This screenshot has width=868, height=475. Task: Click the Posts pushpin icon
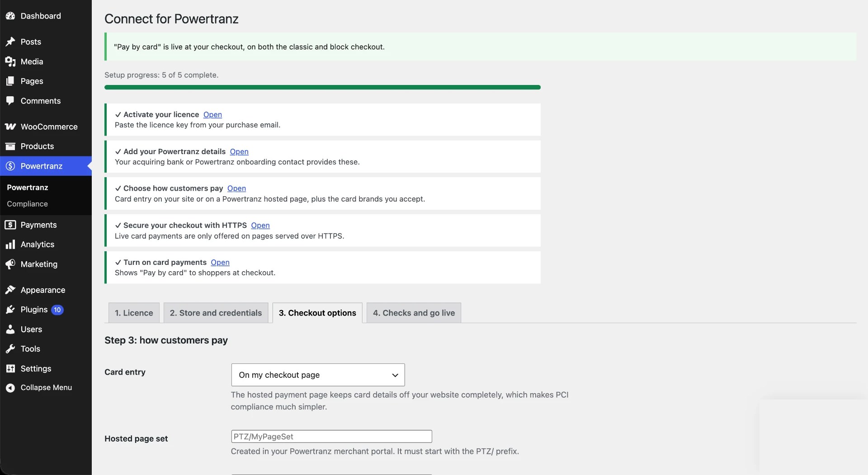pyautogui.click(x=10, y=42)
